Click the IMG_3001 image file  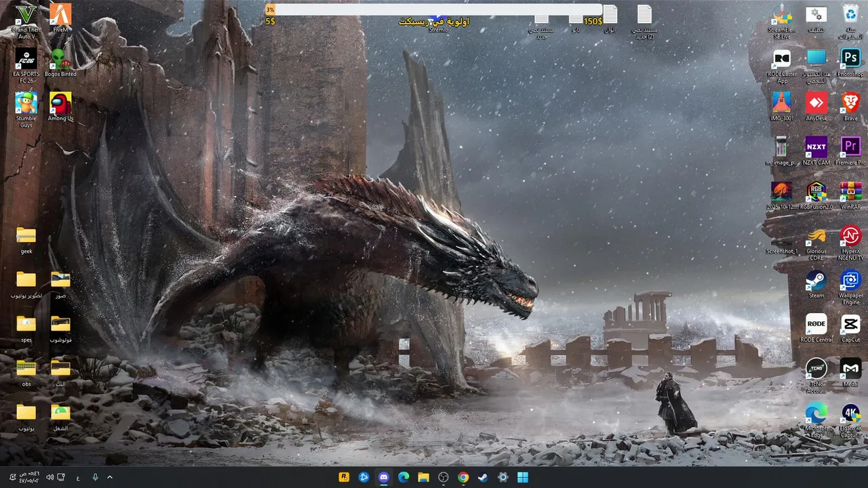(782, 106)
